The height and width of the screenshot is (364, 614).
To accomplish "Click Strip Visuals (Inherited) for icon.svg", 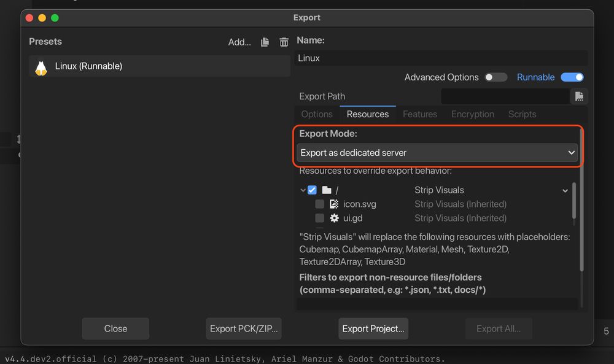I will (x=460, y=204).
